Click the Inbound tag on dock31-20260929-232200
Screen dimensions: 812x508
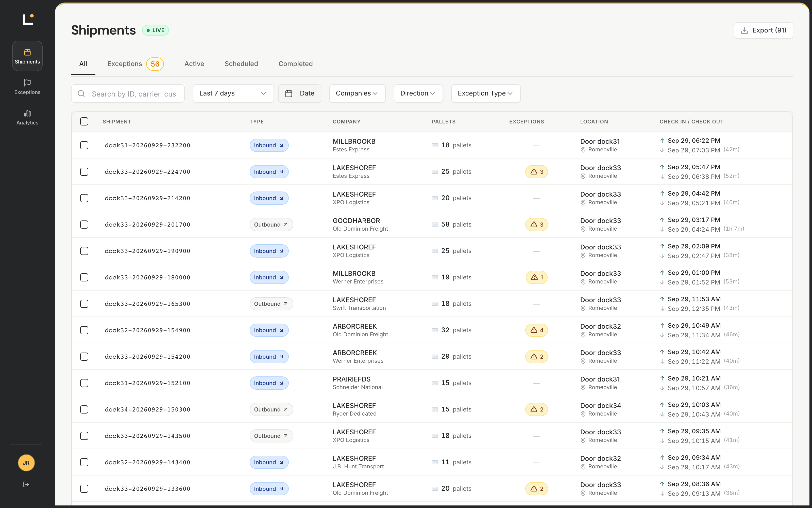(269, 145)
